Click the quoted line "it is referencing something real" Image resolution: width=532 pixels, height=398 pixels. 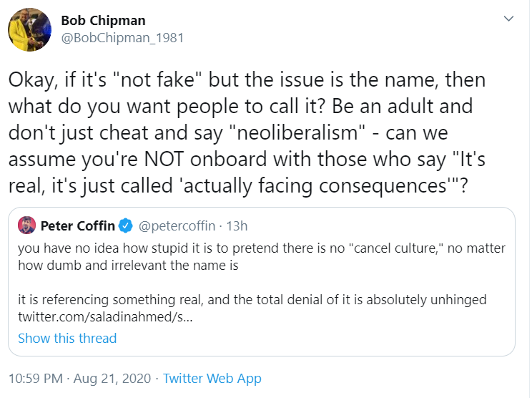[x=252, y=300]
